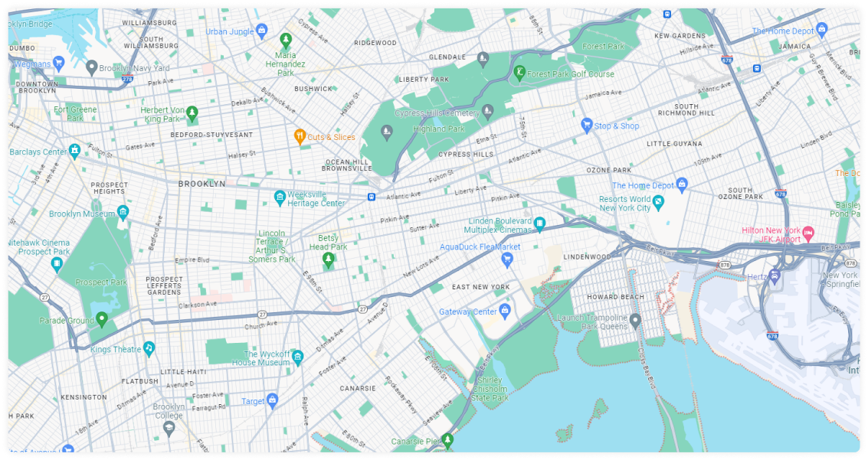
Task: Select the BEDFORD-STUYVESANT neighborhood label
Action: click(211, 135)
